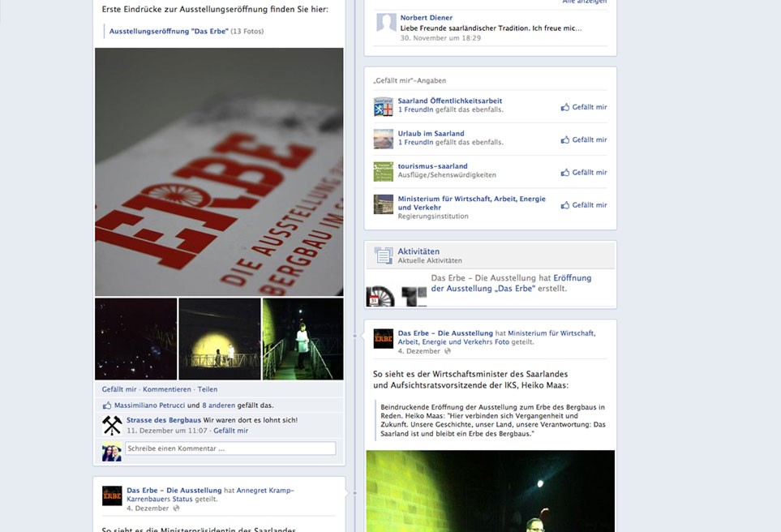The image size is (781, 532).
Task: Click the 11. Dezember um 11:07 timestamp
Action: [166, 431]
